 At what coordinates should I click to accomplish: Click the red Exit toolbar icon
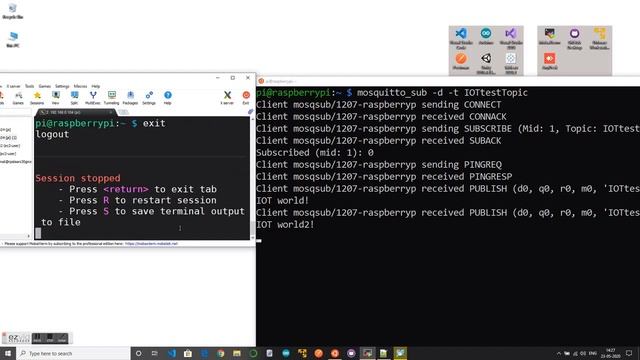point(246,98)
